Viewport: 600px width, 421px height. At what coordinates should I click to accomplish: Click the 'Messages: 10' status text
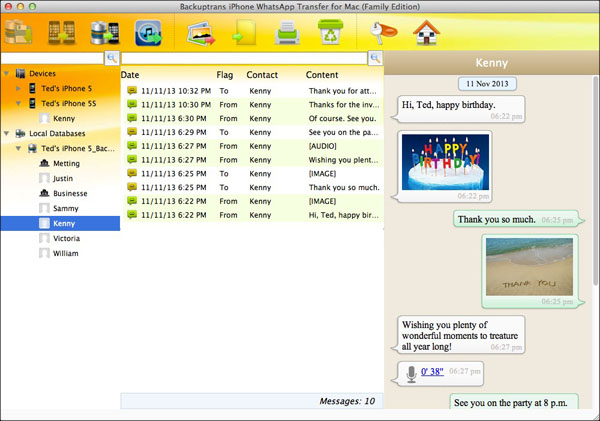coord(347,401)
